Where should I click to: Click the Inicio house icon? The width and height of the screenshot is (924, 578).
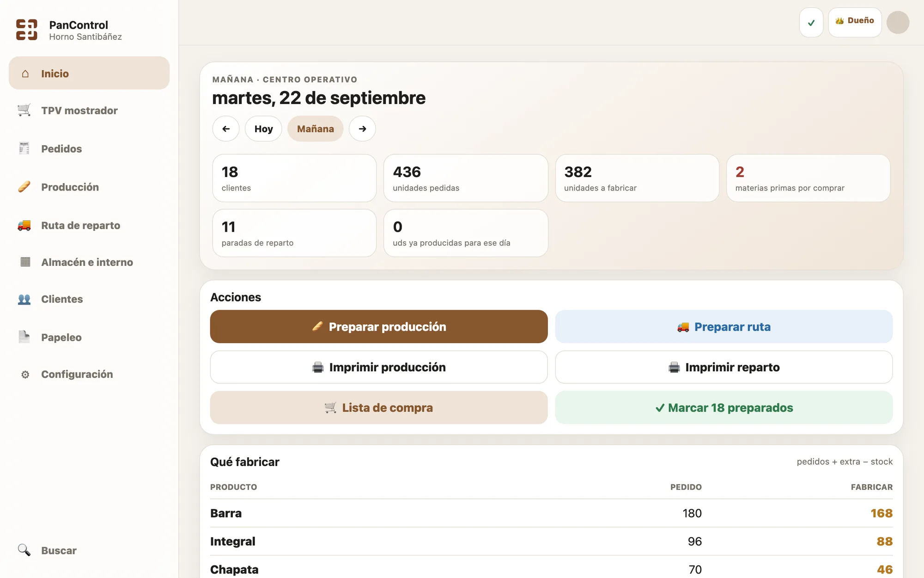[x=25, y=74]
